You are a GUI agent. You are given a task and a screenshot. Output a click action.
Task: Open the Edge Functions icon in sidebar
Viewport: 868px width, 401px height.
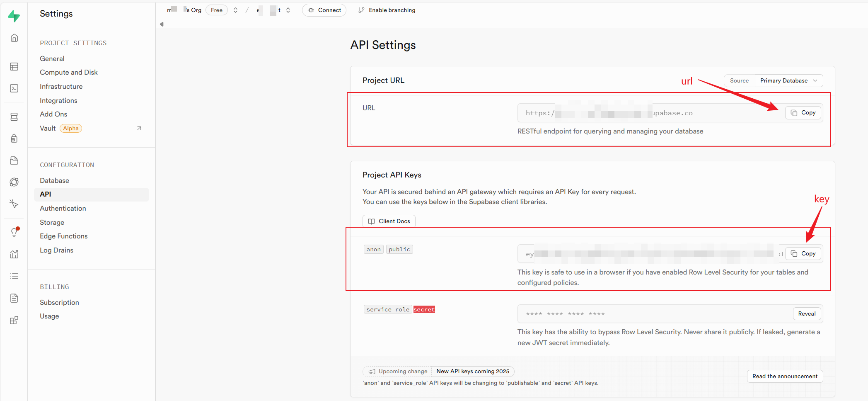pos(14,182)
